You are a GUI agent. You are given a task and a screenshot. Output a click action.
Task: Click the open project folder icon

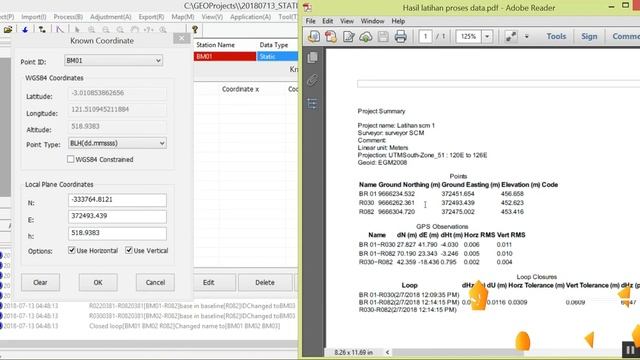[8, 30]
